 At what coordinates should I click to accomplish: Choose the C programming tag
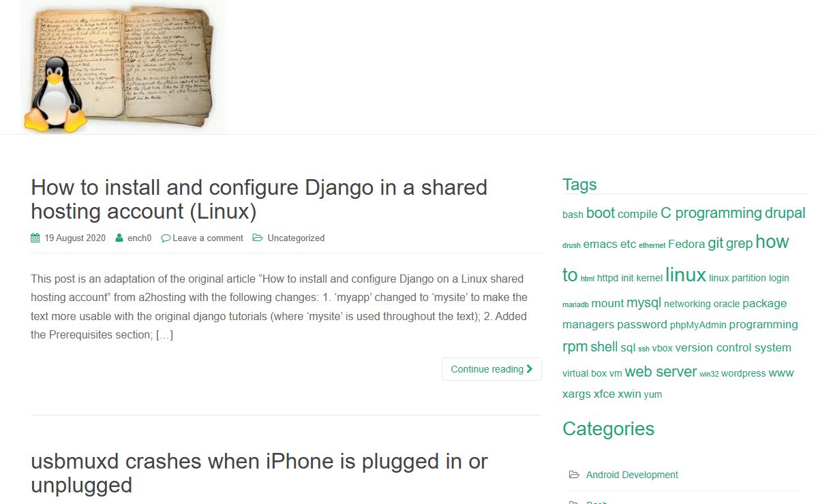click(x=711, y=213)
